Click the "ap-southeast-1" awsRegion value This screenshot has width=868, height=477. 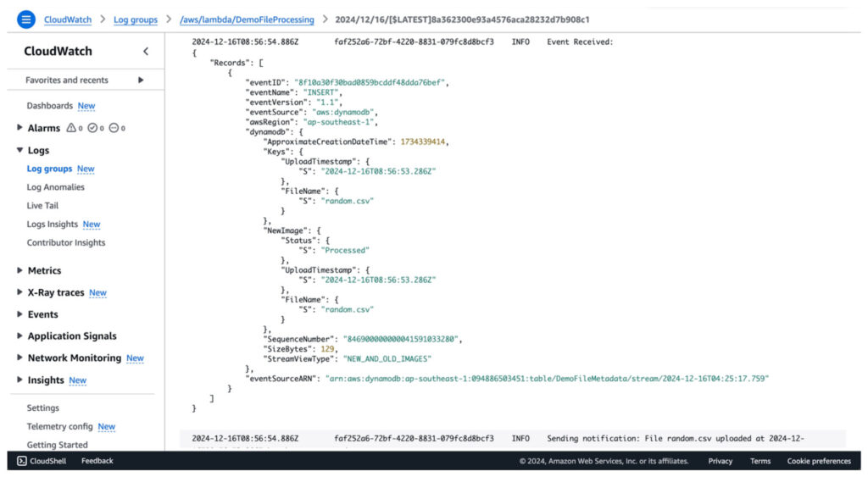[338, 122]
